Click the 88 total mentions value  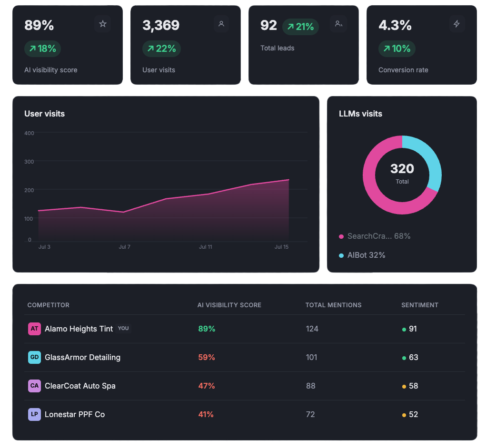(310, 386)
